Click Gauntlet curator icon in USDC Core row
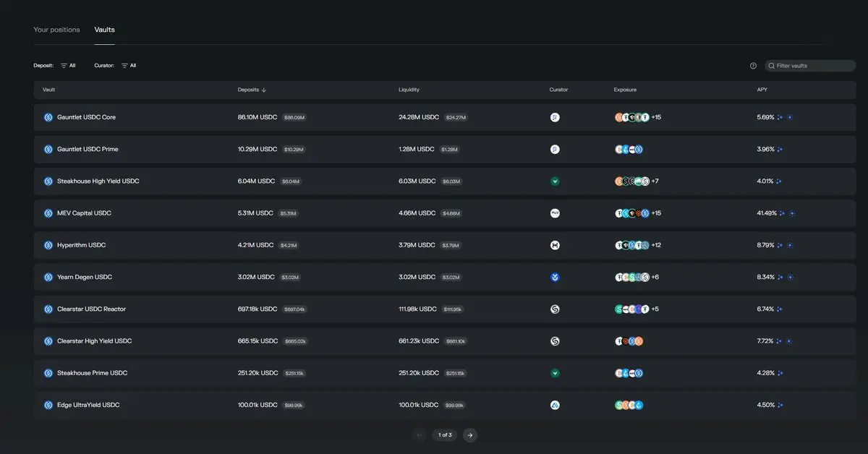This screenshot has width=868, height=454. tap(555, 117)
